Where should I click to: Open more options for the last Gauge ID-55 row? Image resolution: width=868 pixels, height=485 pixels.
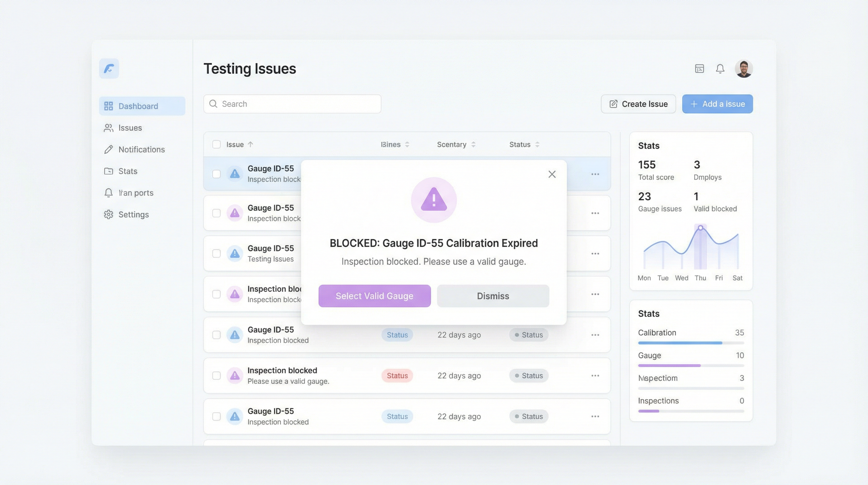595,416
